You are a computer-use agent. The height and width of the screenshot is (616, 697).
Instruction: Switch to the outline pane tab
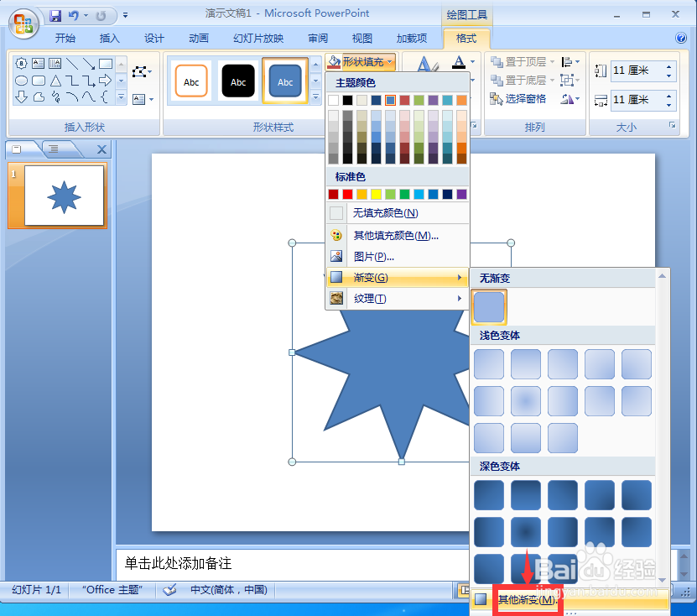[x=54, y=149]
